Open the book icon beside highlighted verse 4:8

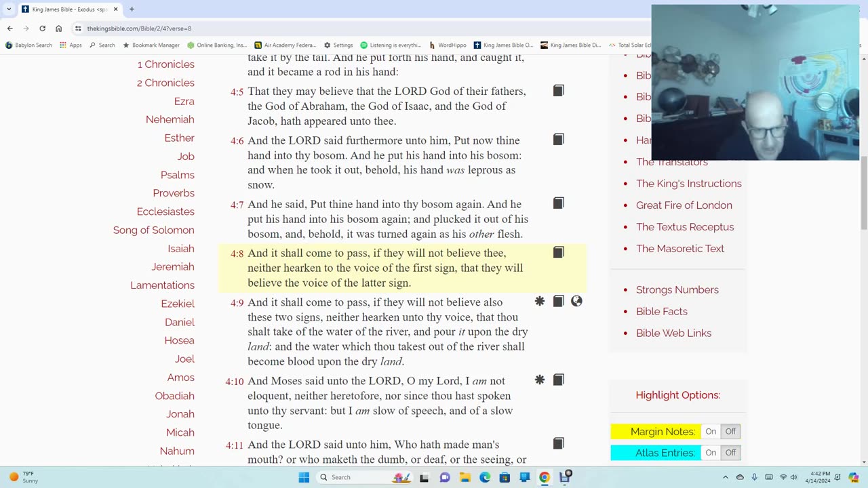[558, 252]
